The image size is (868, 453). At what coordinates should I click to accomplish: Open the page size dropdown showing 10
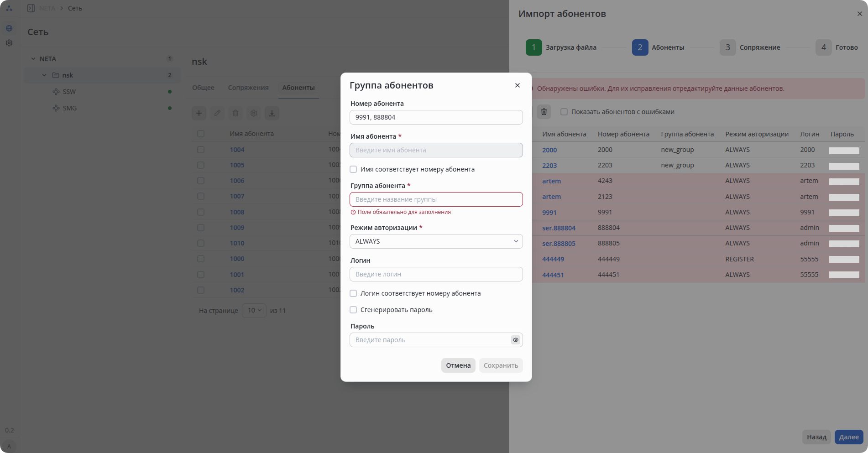[254, 311]
